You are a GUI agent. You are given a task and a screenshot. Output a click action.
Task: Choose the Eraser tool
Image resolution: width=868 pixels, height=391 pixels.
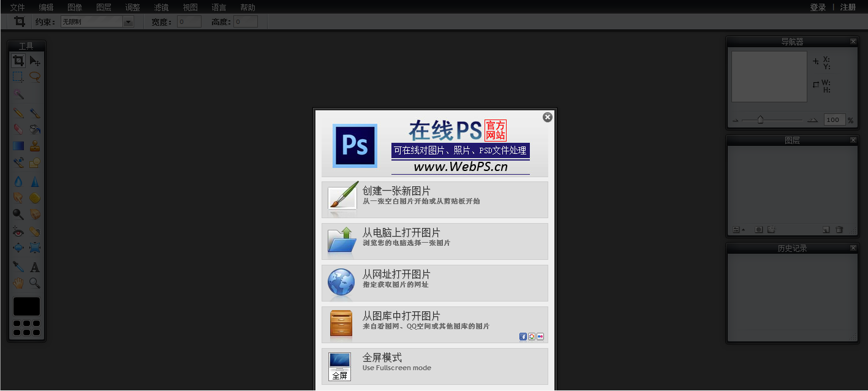[x=18, y=129]
